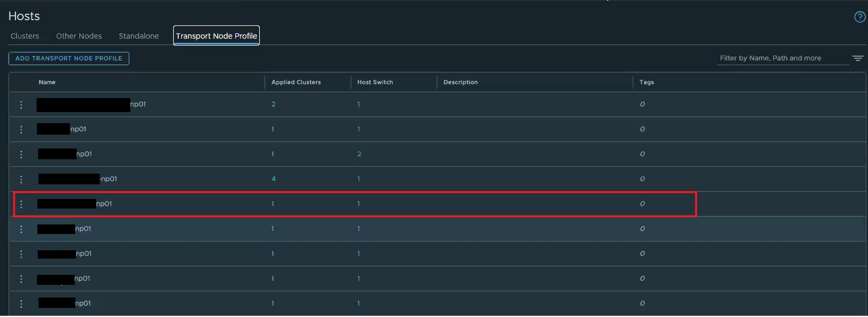This screenshot has width=868, height=317.
Task: Open the actions menu in the red-highlighted row
Action: pos(21,204)
